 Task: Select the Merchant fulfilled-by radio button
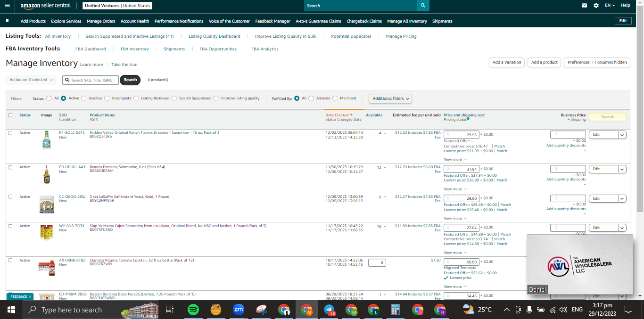(335, 98)
